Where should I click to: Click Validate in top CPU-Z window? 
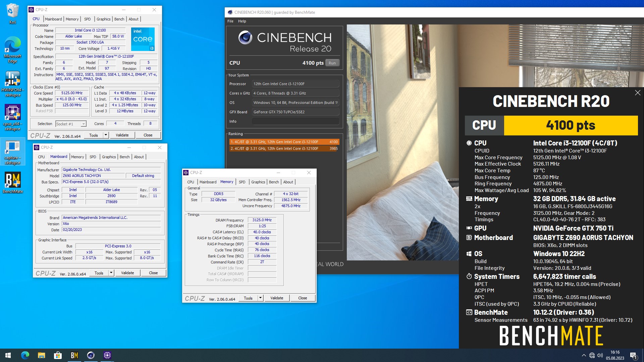tap(122, 135)
